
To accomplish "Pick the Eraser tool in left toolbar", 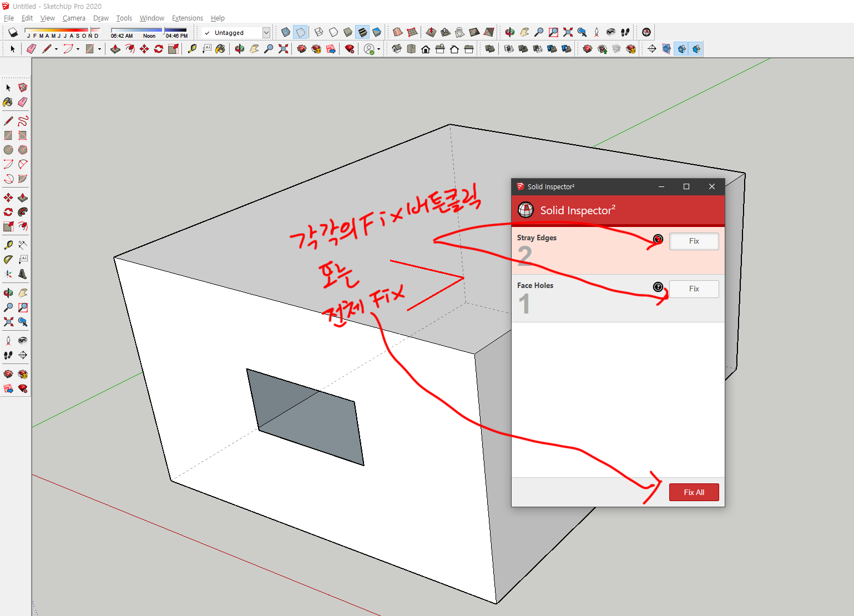I will tap(23, 102).
